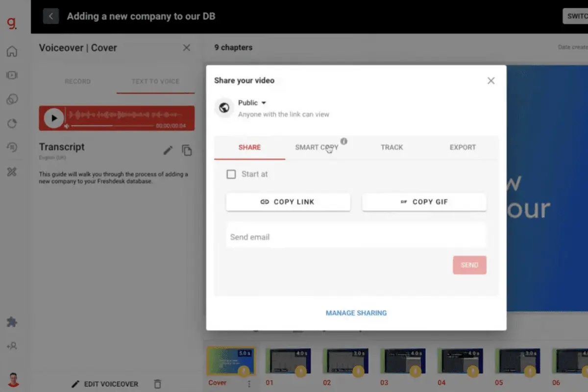
Task: Enable the Start at checkbox
Action: [231, 174]
